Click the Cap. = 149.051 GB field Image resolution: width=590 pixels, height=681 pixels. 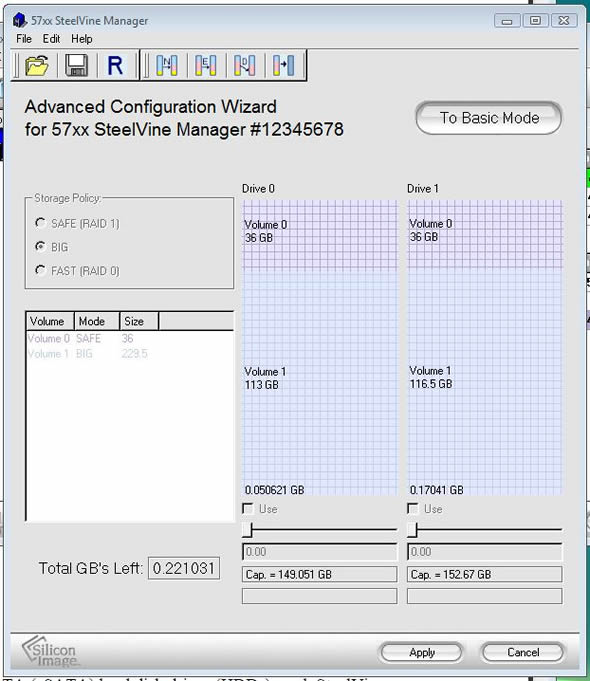pos(319,574)
